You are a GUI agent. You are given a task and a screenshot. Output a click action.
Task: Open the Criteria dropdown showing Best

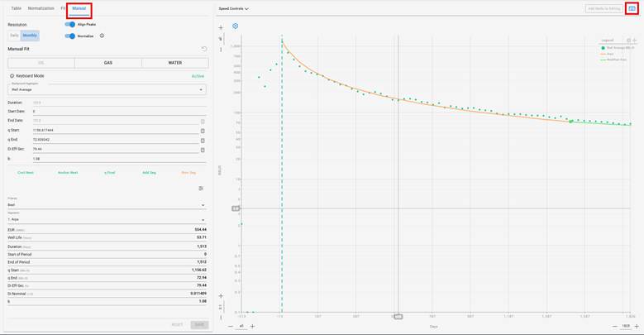(107, 204)
